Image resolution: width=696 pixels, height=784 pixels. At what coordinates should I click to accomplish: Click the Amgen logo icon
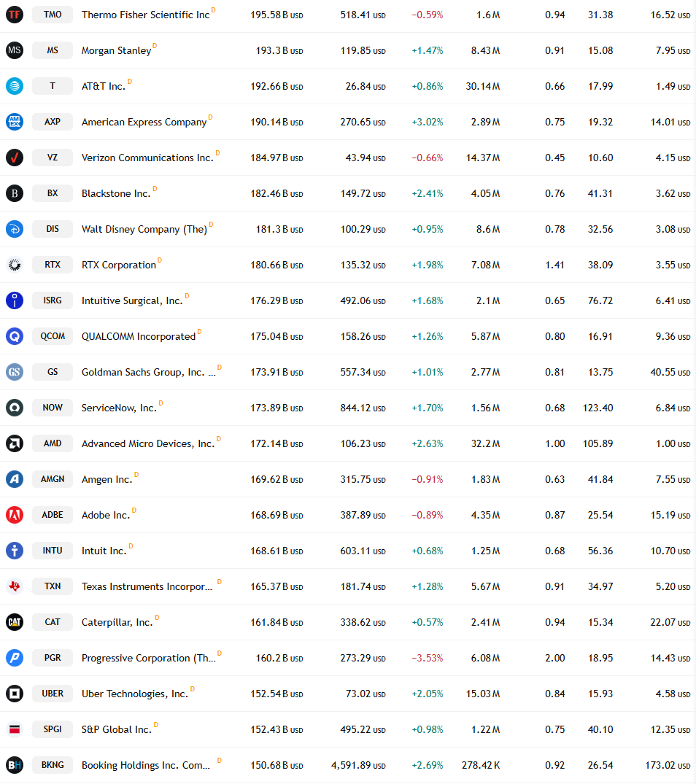(15, 479)
